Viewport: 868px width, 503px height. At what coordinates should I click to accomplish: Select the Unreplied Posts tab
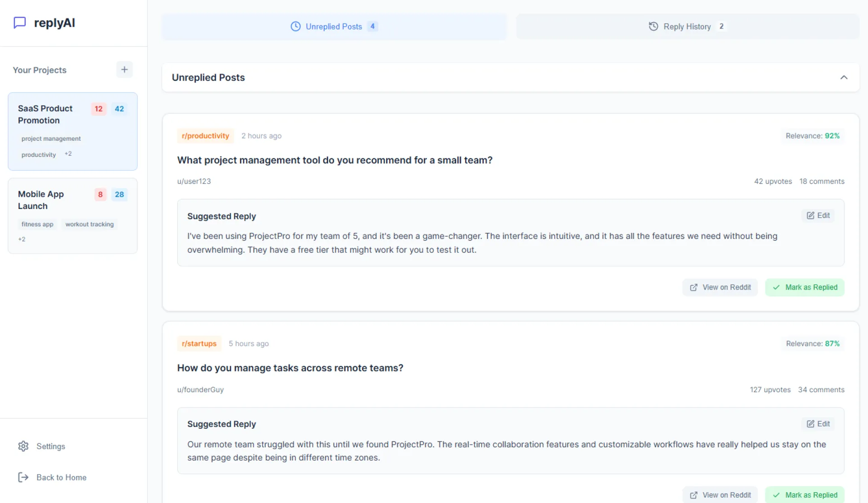334,27
